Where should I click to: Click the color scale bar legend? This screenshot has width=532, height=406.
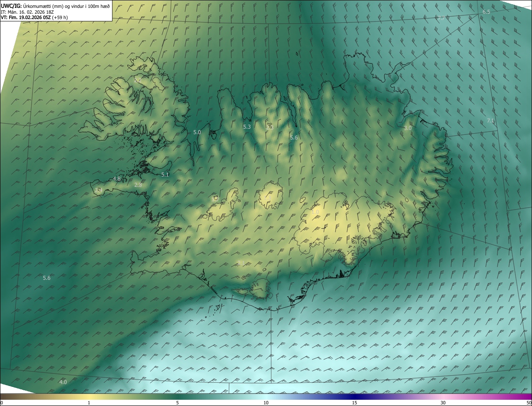point(266,396)
